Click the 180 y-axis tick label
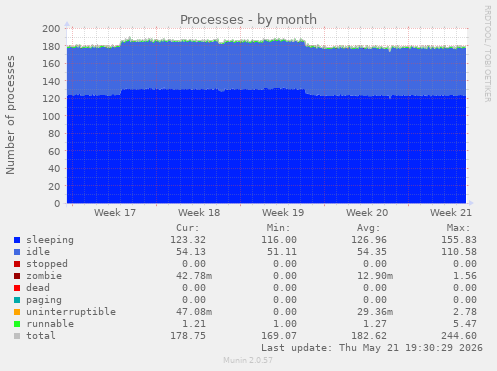 [x=51, y=46]
